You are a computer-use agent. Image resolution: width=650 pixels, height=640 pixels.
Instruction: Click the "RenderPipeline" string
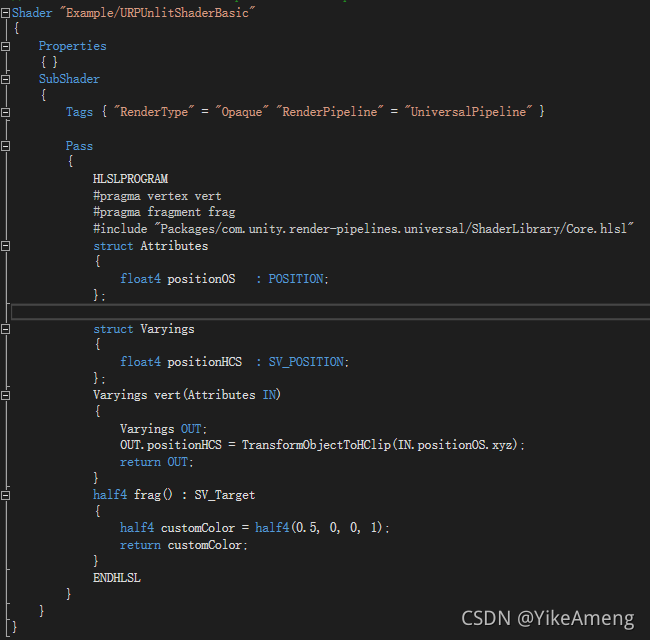[x=330, y=112]
